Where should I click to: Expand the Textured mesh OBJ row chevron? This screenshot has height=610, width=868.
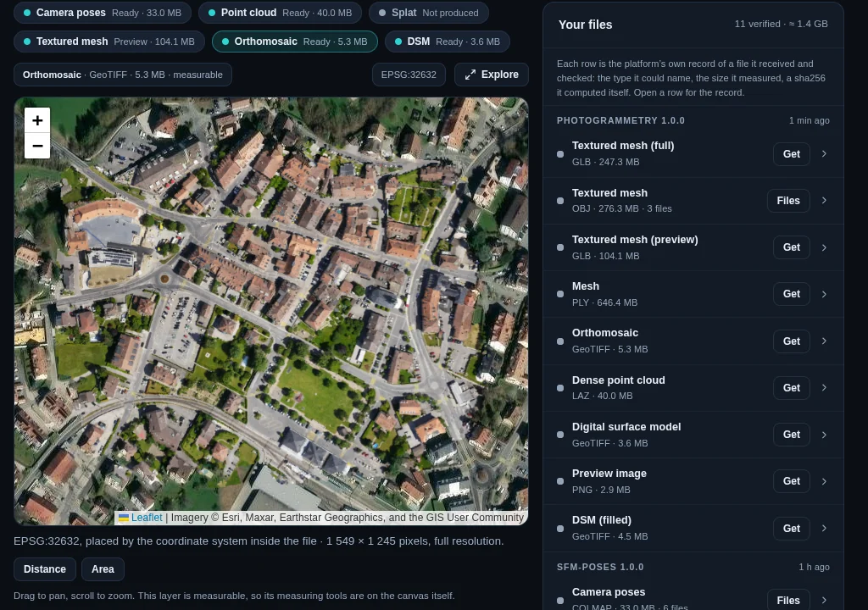coord(824,201)
